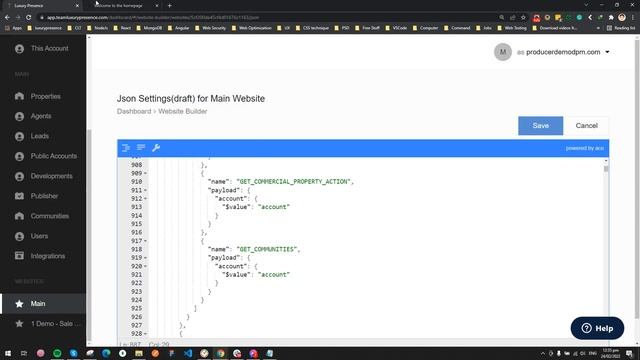This screenshot has width=640, height=360.
Task: Open Task View on the taskbar
Action: pyautogui.click(x=24, y=353)
